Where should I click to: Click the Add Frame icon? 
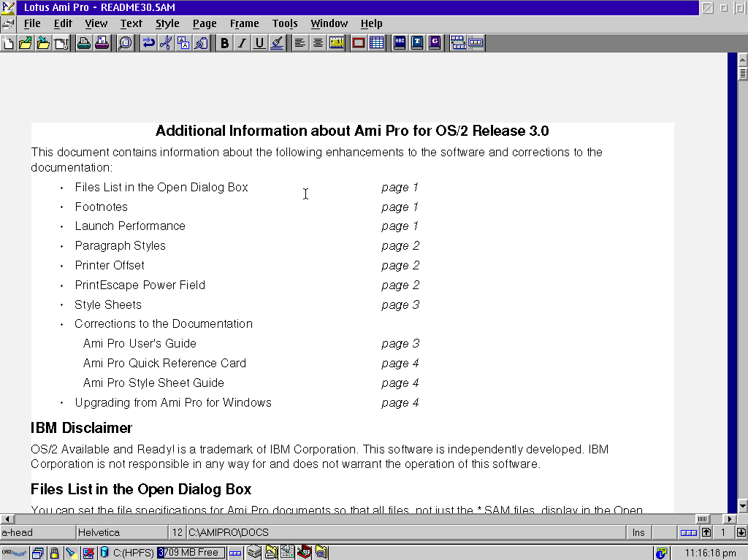coord(358,43)
